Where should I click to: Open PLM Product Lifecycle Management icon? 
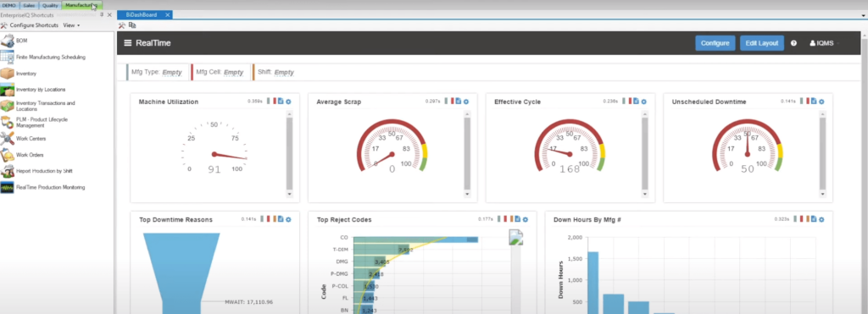point(7,122)
